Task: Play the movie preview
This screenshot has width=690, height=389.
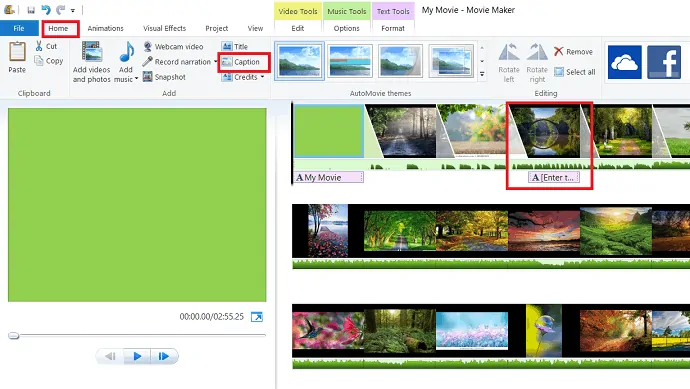Action: (137, 356)
